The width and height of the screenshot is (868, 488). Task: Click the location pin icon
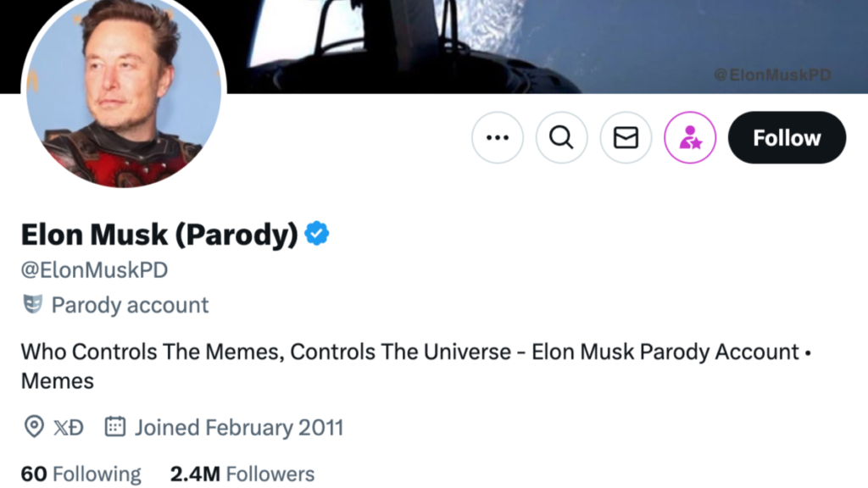[x=33, y=427]
